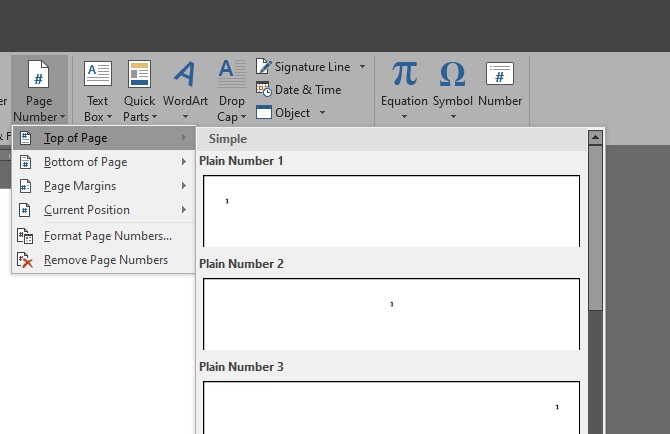Click the Page Number ribbon icon
The height and width of the screenshot is (434, 670).
[39, 76]
